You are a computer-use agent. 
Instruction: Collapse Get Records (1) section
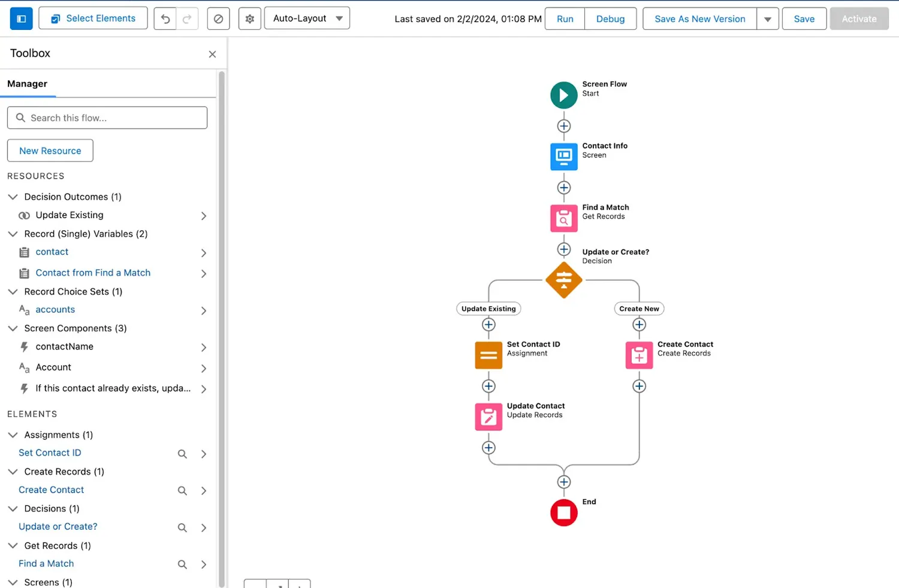(13, 545)
